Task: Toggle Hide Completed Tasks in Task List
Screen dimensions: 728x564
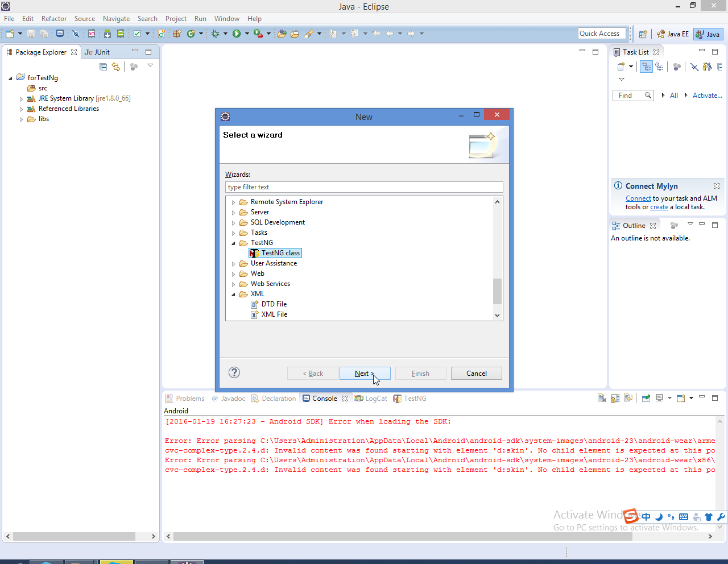Action: click(x=694, y=67)
